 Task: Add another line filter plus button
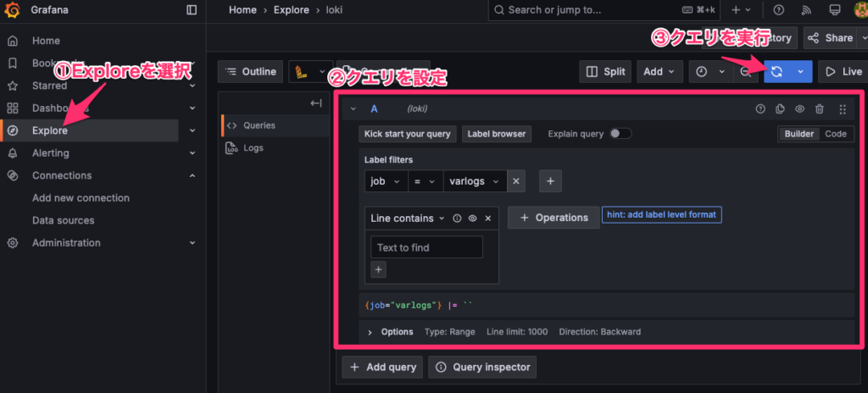coord(379,269)
